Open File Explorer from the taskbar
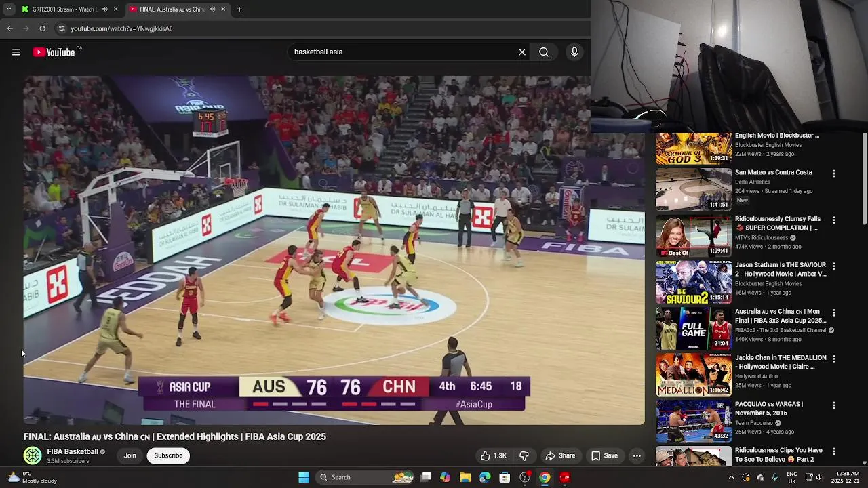This screenshot has width=868, height=488. 465,477
